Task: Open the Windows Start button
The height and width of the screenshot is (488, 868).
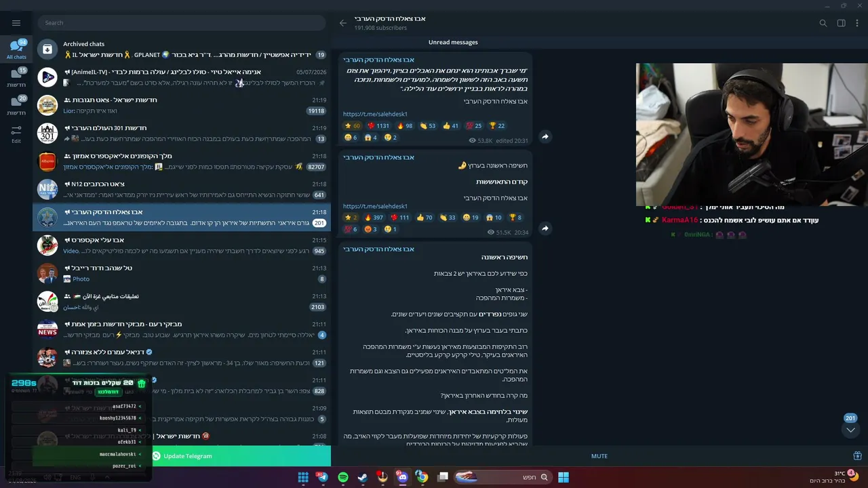Action: coord(564,477)
